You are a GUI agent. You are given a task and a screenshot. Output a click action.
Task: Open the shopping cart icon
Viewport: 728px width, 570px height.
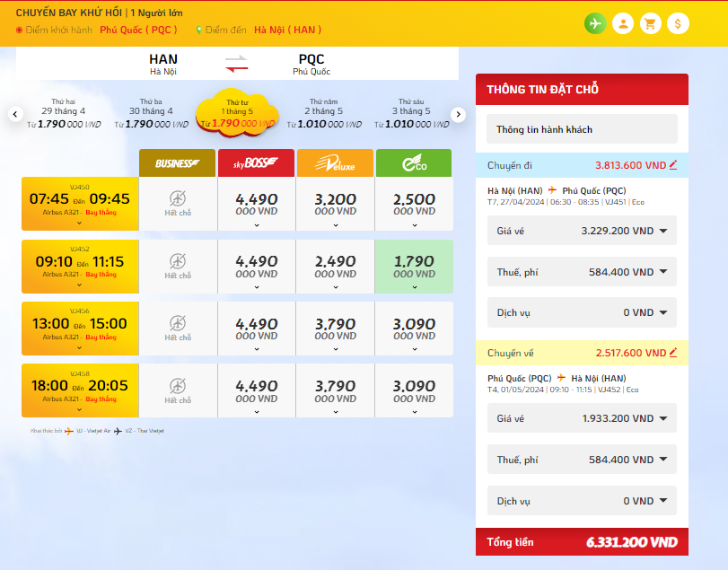click(x=650, y=23)
